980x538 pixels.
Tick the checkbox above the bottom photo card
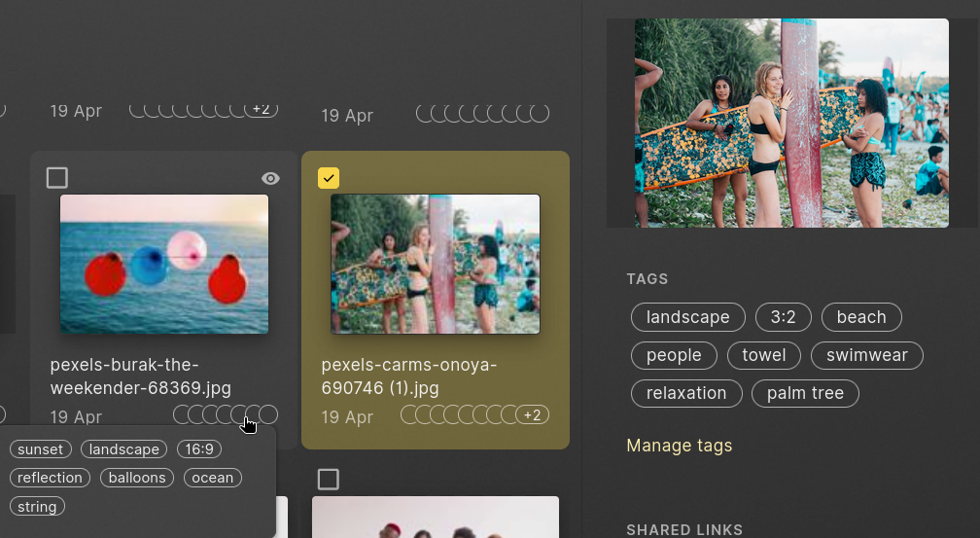coord(329,480)
